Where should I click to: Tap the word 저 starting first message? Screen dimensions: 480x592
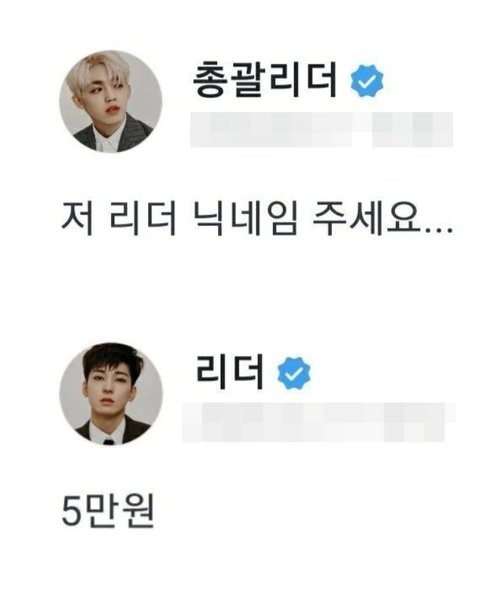point(77,219)
